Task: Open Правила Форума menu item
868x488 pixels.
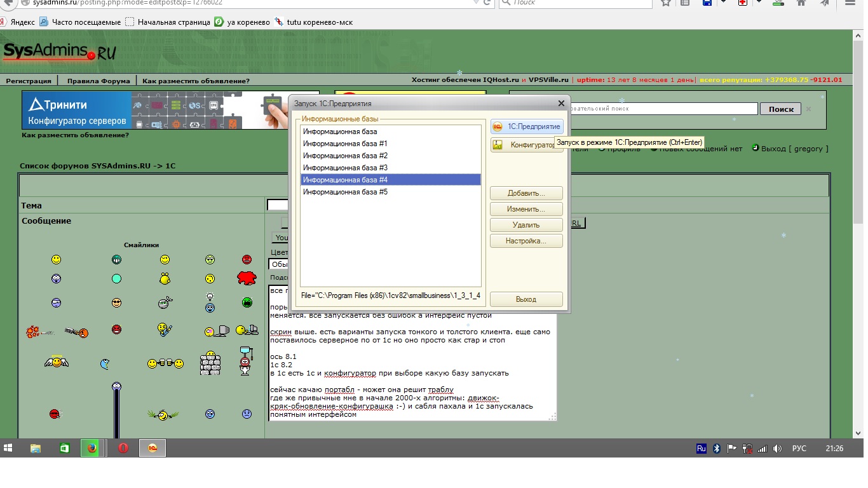Action: [98, 81]
